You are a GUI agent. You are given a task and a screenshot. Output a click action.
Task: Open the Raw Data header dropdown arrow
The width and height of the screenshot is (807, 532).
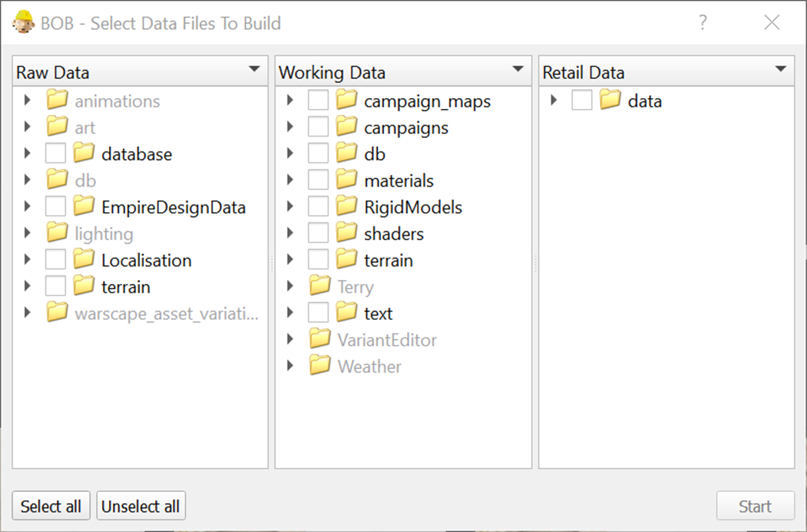pos(254,69)
